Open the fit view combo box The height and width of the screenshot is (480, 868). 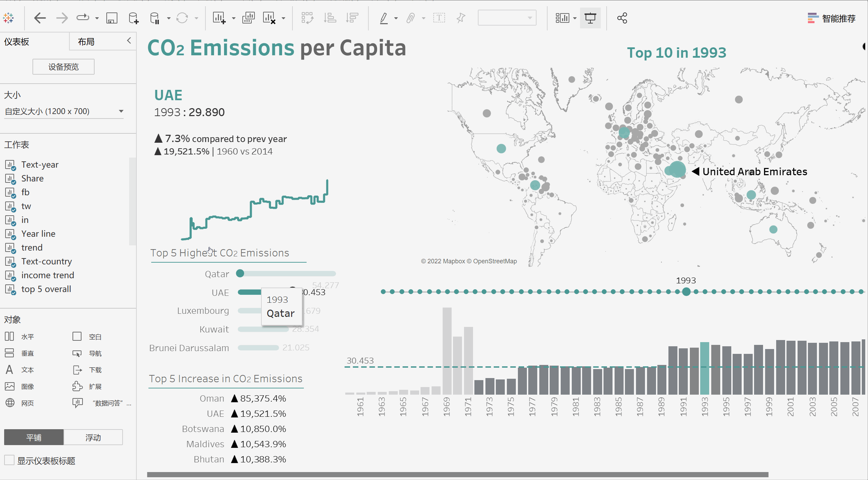coord(507,18)
